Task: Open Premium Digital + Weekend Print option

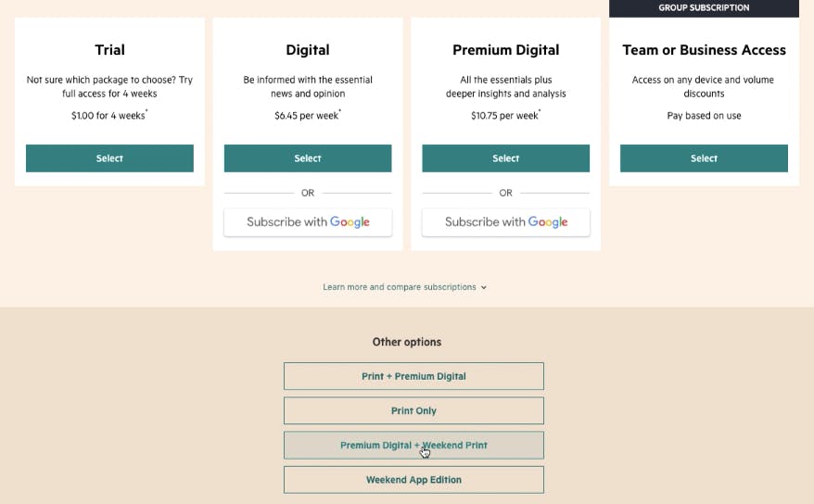Action: coord(413,445)
